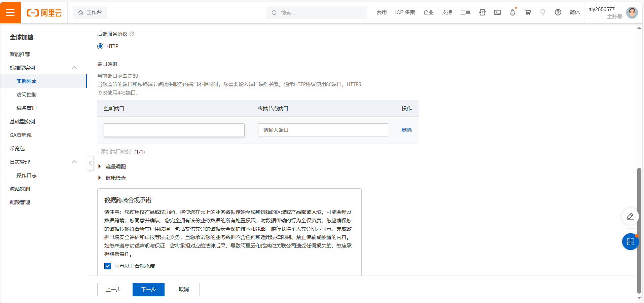This screenshot has width=644, height=303.
Task: Open 配额管理 in sidebar
Action: [20, 202]
